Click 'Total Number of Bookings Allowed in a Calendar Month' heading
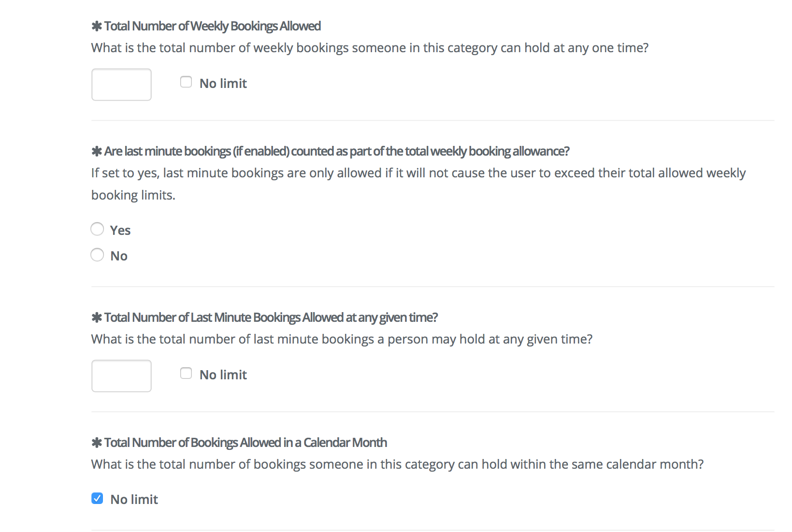 [245, 443]
